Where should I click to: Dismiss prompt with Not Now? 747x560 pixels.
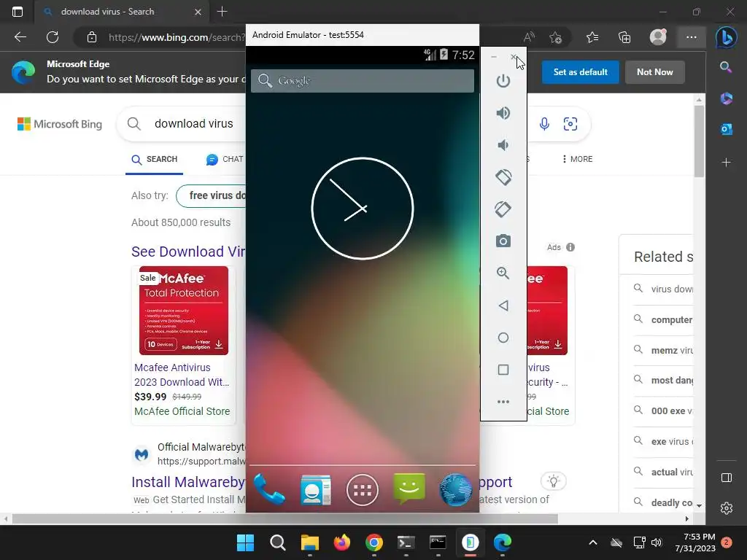coord(654,72)
